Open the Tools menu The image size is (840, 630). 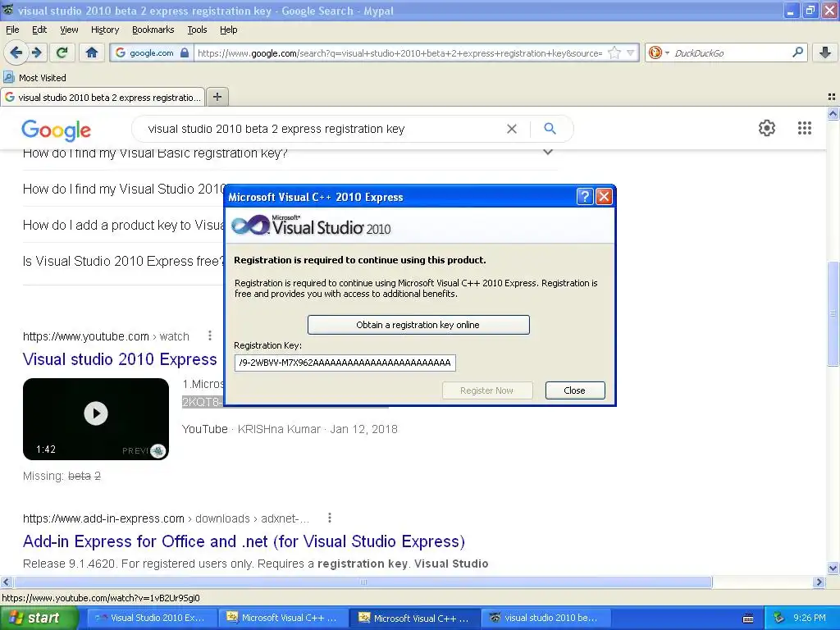coord(197,30)
